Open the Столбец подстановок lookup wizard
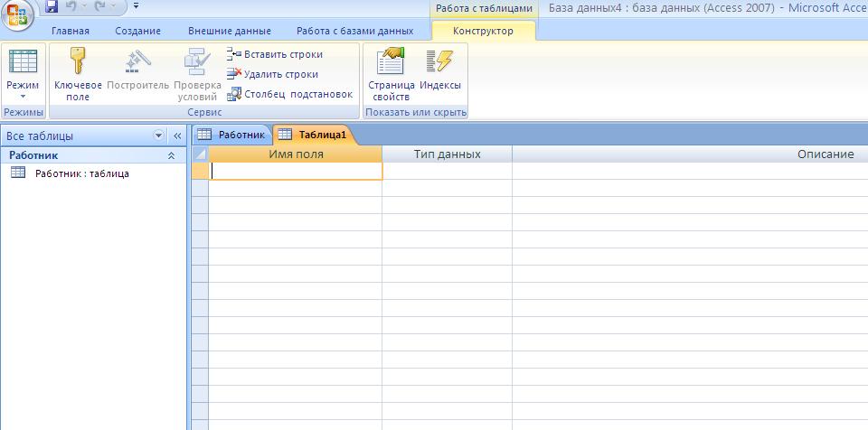The height and width of the screenshot is (430, 868). click(289, 94)
